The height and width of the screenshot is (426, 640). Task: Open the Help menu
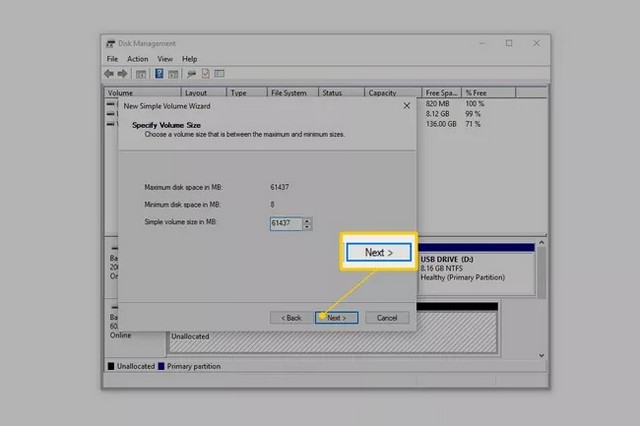tap(189, 59)
